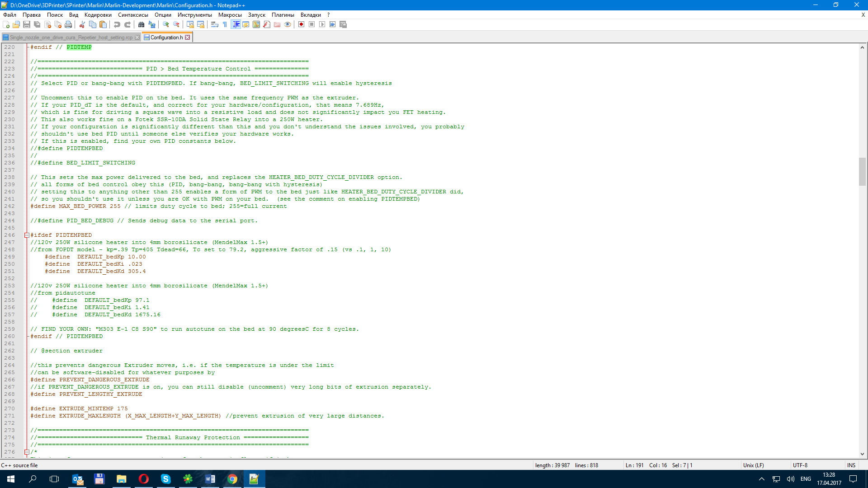This screenshot has width=868, height=488.
Task: Toggle show all characters pilcrow button
Action: [225, 24]
